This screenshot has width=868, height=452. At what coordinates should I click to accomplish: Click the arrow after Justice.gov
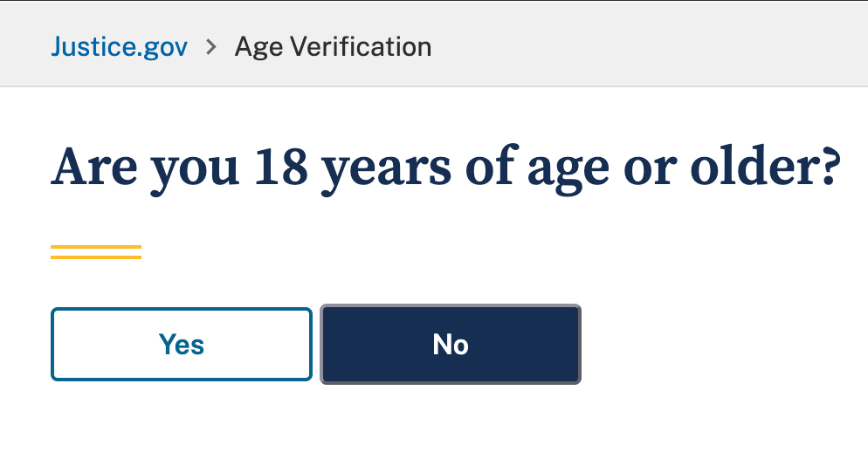click(x=210, y=46)
